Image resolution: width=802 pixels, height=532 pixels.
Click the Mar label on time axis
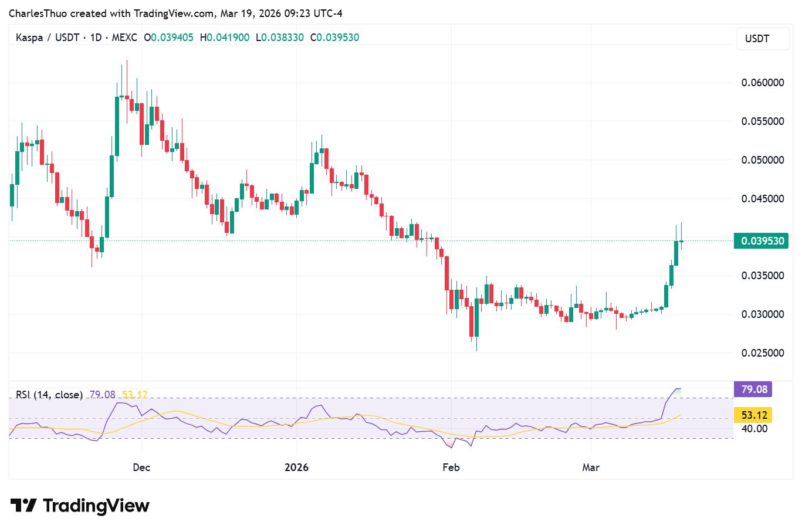coord(591,467)
